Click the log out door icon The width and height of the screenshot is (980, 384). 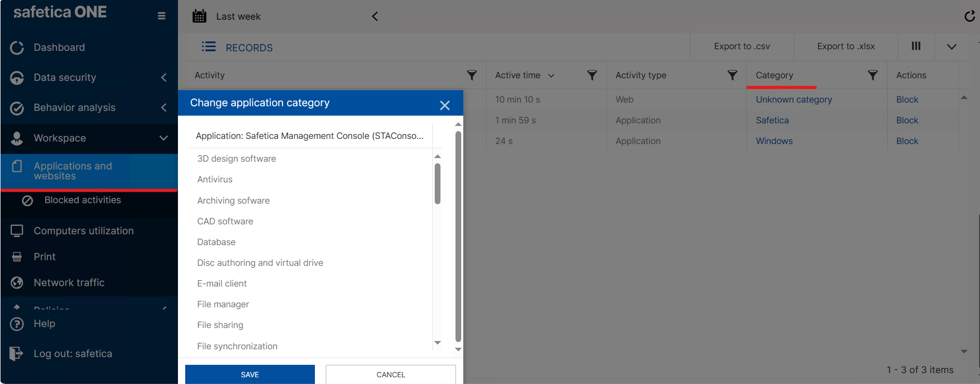pos(16,353)
